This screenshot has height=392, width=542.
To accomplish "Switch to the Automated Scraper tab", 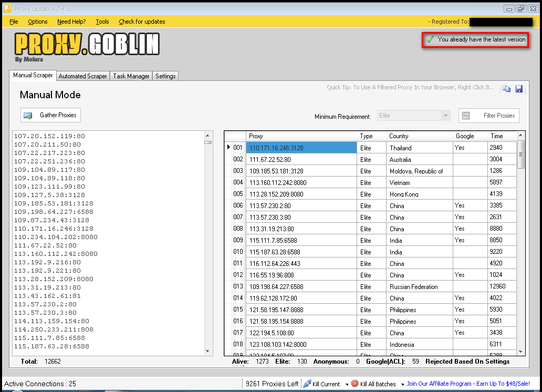I will pyautogui.click(x=82, y=76).
